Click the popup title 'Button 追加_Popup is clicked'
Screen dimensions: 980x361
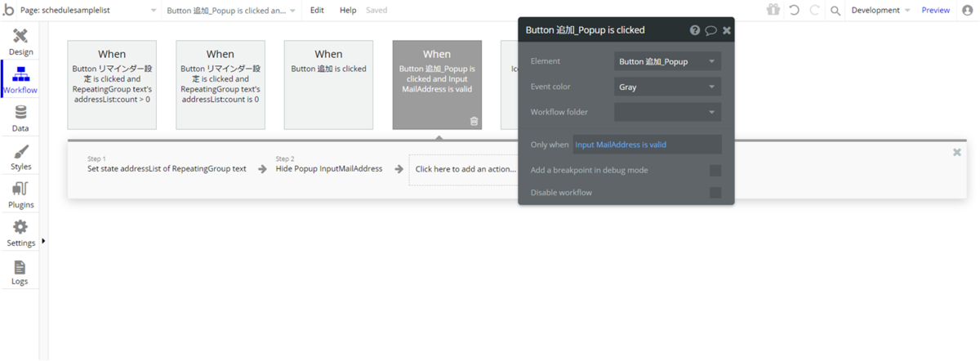click(586, 30)
